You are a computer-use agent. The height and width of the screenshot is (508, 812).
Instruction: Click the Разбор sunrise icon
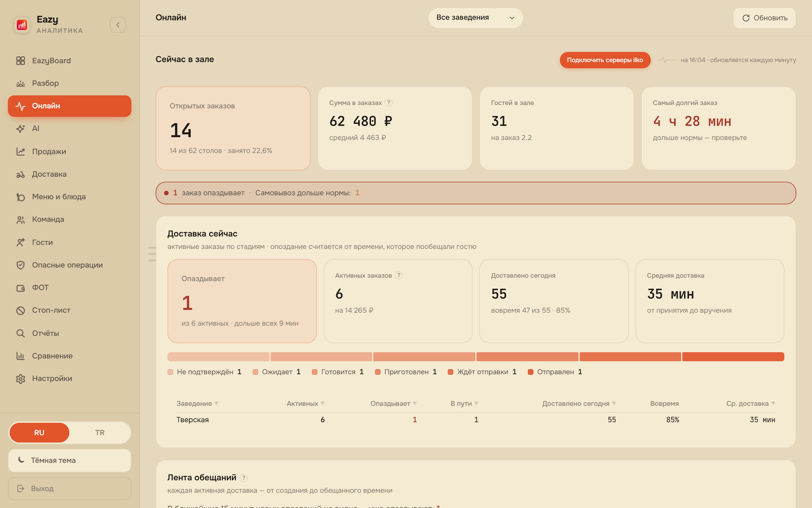(x=21, y=83)
